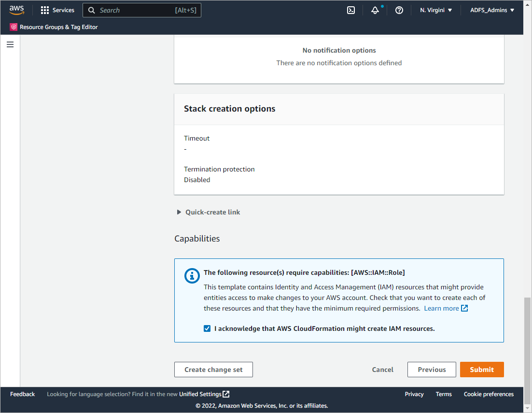Viewport: 532px width, 413px height.
Task: Click the Create change set button
Action: pos(213,370)
